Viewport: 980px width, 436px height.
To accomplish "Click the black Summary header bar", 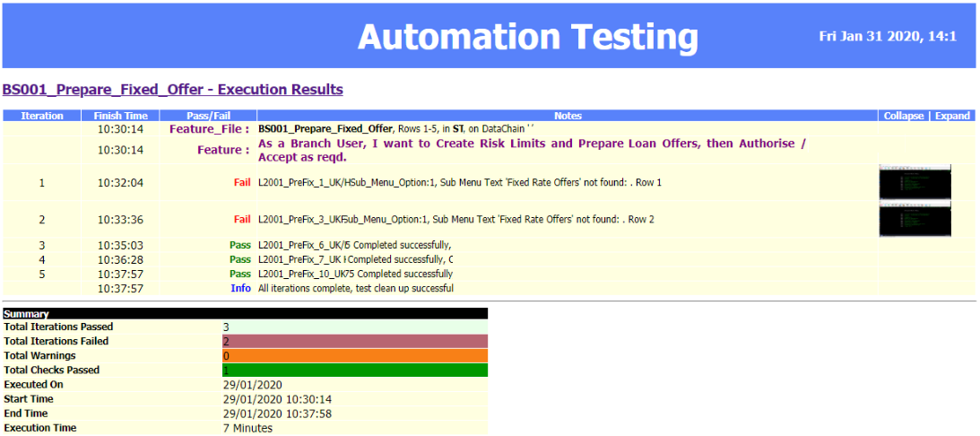I will 245,314.
